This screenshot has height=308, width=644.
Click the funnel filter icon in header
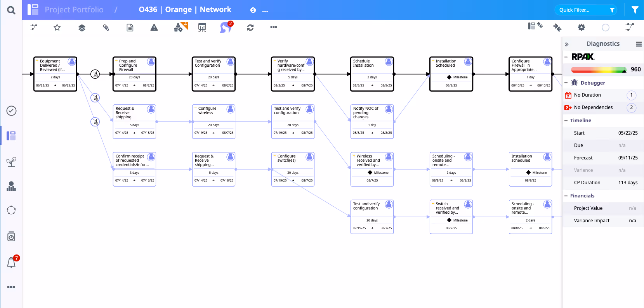click(635, 10)
